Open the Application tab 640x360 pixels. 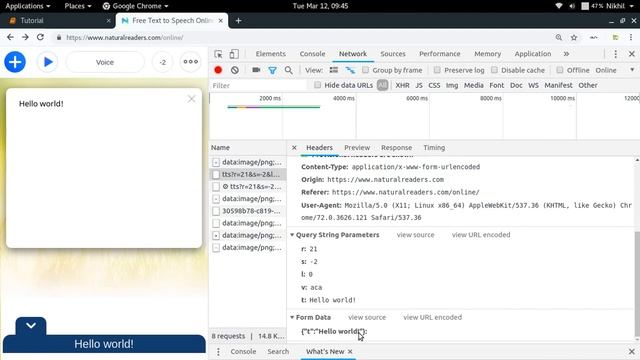[533, 54]
